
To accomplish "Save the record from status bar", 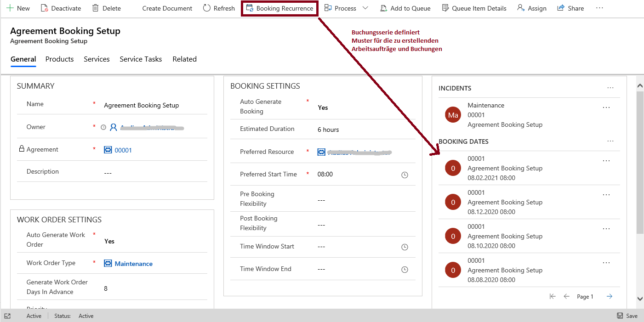I will point(627,316).
